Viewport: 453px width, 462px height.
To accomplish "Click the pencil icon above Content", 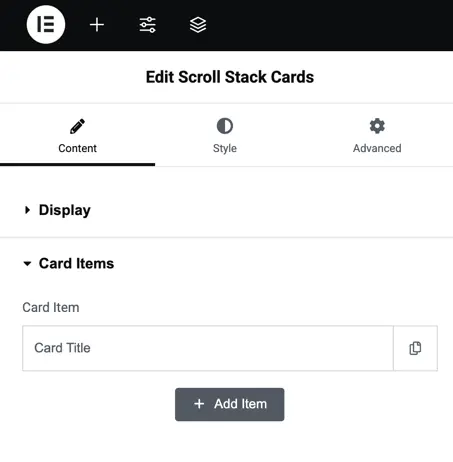I will click(x=77, y=126).
